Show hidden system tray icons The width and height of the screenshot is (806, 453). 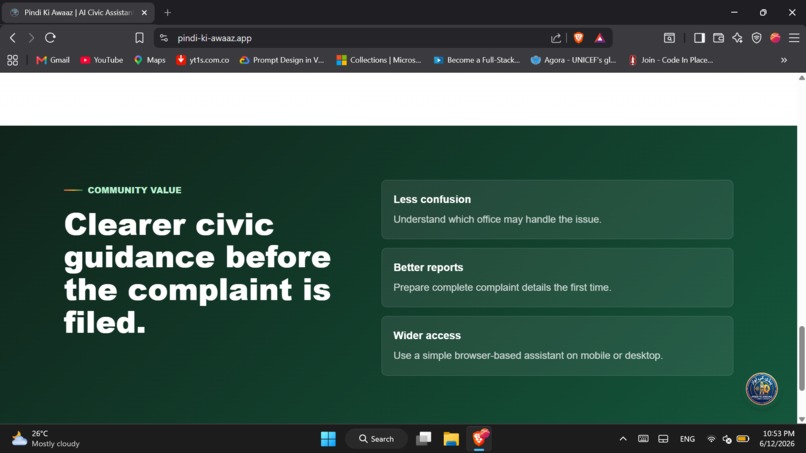[623, 439]
